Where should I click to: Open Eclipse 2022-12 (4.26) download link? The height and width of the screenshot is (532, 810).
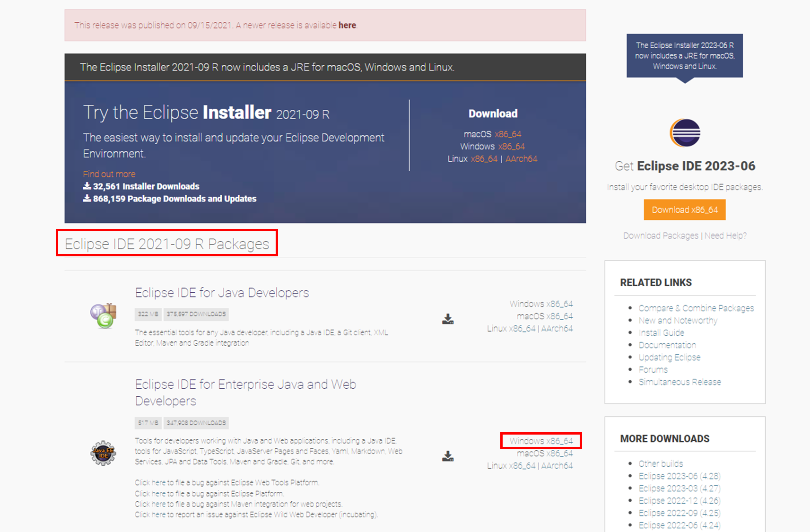coord(679,500)
